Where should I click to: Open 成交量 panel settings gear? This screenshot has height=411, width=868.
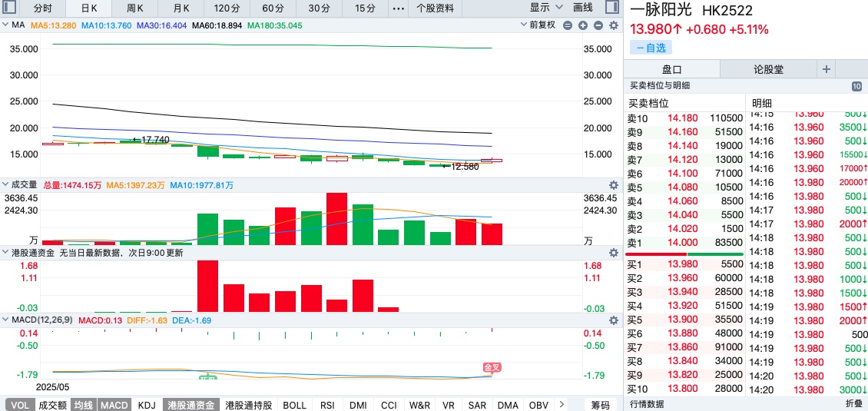tap(613, 185)
